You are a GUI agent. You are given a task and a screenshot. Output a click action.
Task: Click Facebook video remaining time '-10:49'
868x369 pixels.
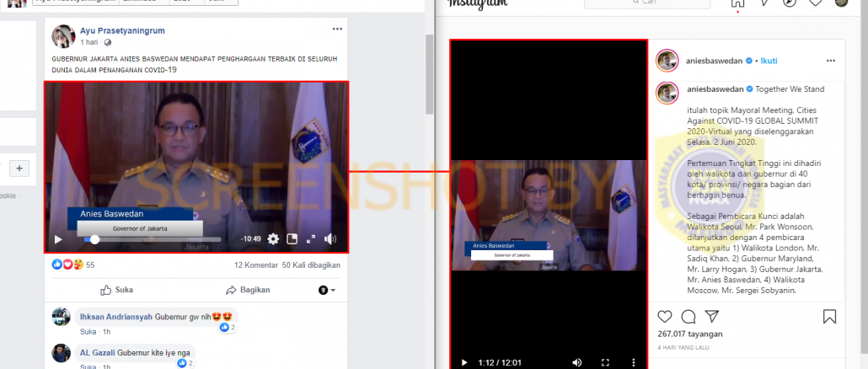[x=251, y=239]
